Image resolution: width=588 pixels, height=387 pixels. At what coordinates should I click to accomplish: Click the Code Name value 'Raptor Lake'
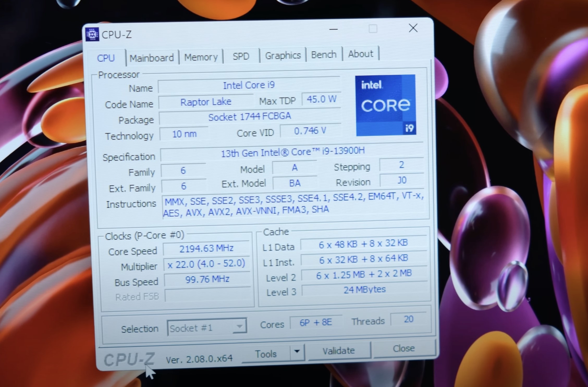pyautogui.click(x=206, y=102)
